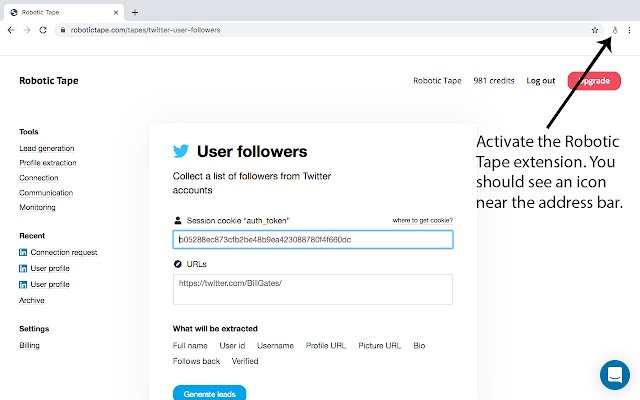Click the red Upgrade button

594,81
